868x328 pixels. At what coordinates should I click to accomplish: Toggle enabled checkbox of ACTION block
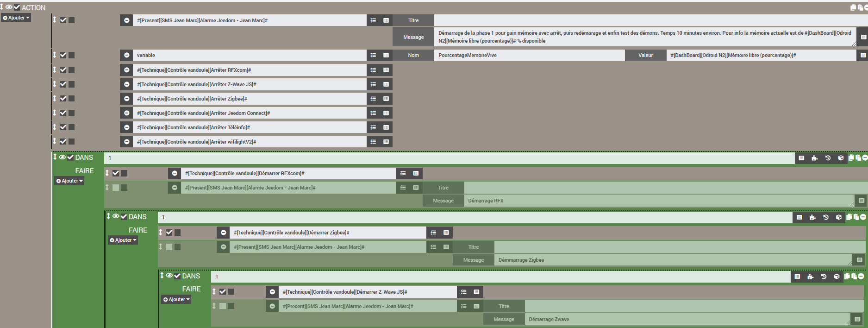17,7
